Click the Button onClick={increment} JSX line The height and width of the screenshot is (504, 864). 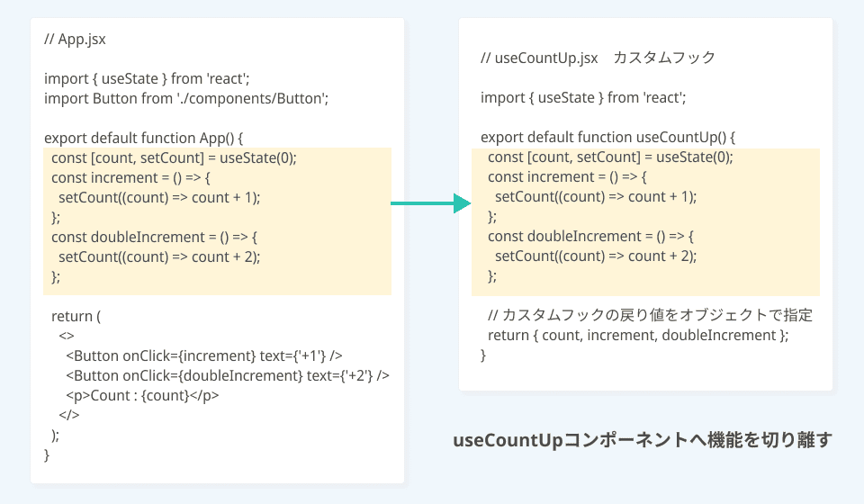point(204,356)
